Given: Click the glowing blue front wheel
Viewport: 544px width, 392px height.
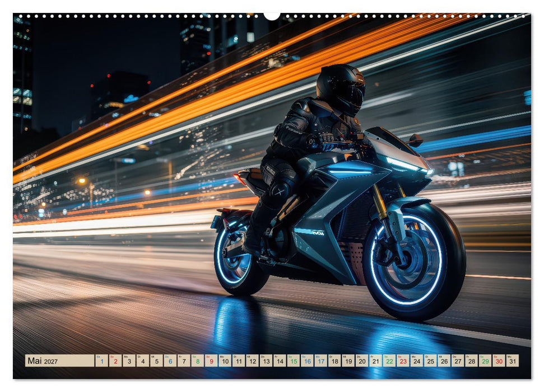Looking at the screenshot, I should pos(413,261).
